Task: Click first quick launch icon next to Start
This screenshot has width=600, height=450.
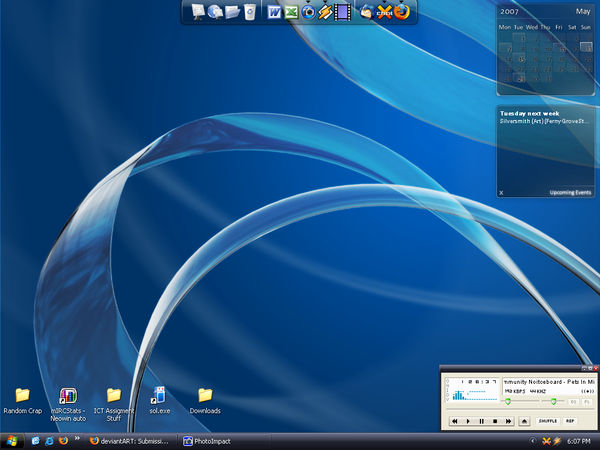Action: [x=36, y=441]
